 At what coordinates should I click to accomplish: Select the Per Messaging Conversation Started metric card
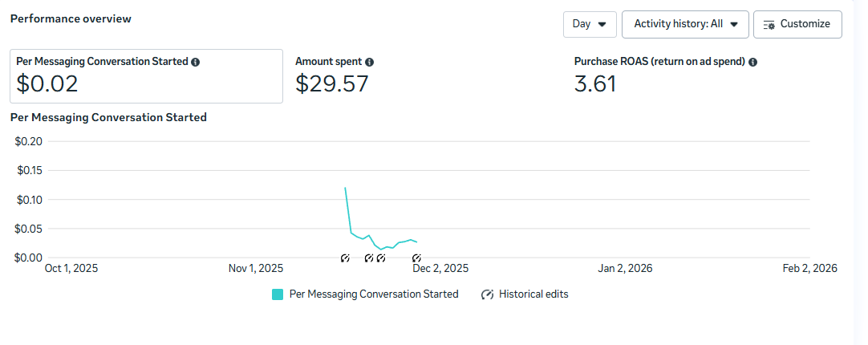click(x=146, y=76)
